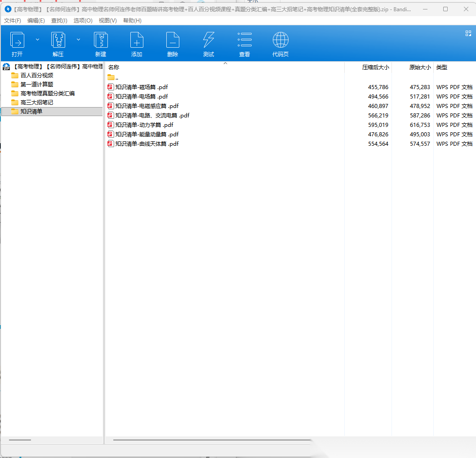Click the Extract (解压) toolbar icon
The height and width of the screenshot is (458, 476).
coord(58,40)
